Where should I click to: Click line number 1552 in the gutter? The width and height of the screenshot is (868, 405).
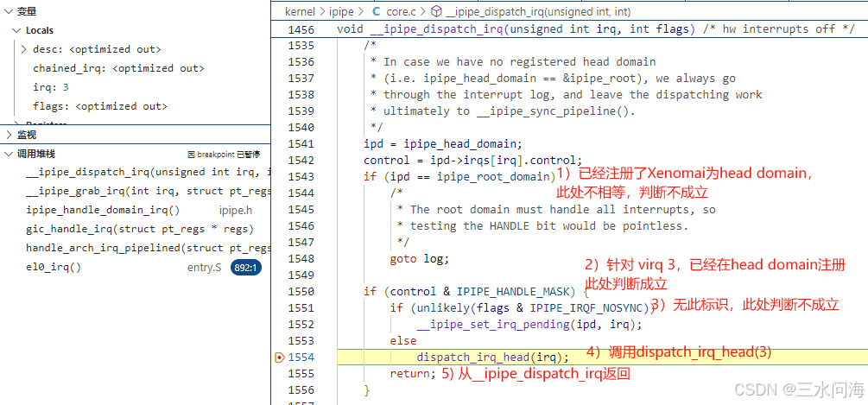pos(301,324)
